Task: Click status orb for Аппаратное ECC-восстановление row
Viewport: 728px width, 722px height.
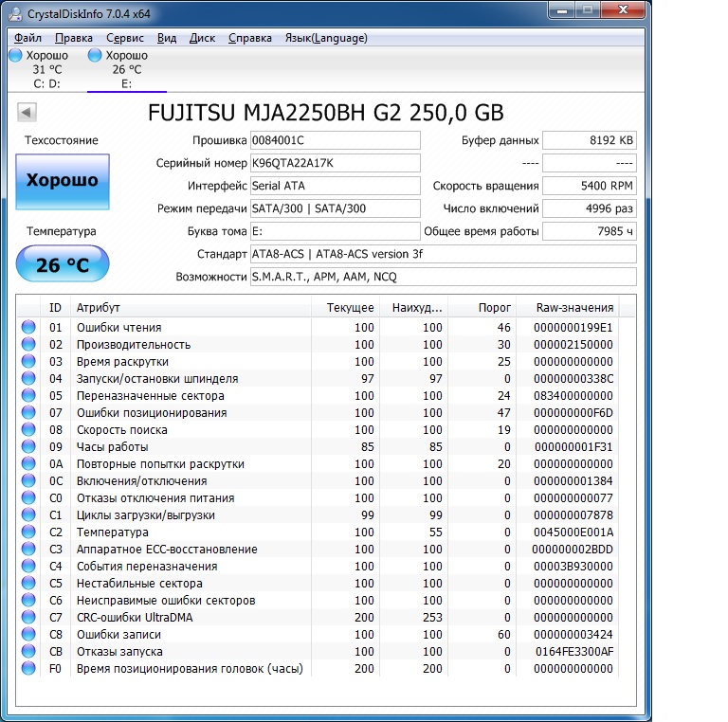Action: click(x=28, y=549)
